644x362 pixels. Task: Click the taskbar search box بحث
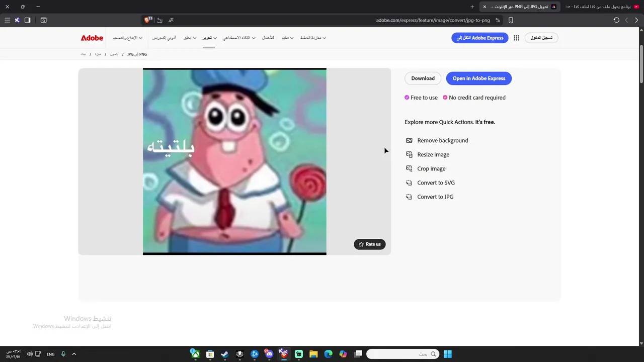coord(403,354)
